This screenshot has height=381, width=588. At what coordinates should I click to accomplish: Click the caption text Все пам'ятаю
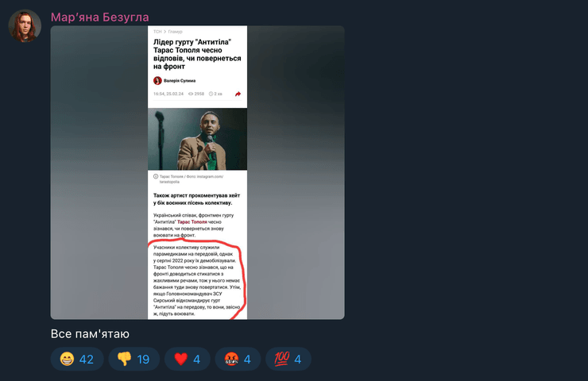[x=90, y=334]
